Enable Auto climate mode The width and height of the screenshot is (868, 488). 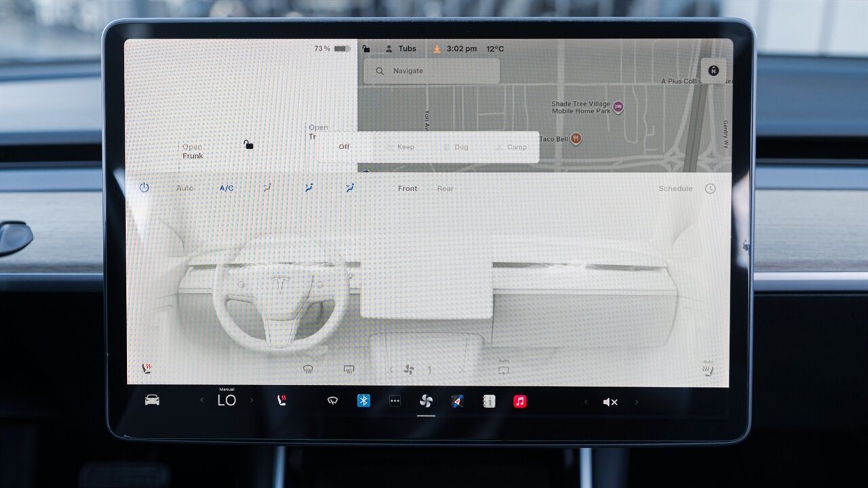[x=184, y=188]
